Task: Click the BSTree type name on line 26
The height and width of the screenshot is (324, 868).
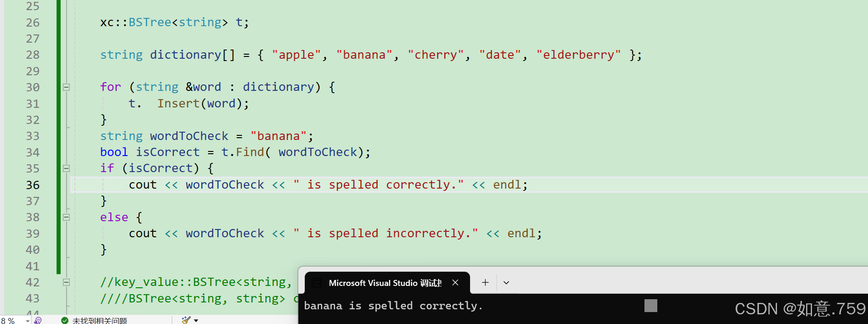Action: (150, 22)
